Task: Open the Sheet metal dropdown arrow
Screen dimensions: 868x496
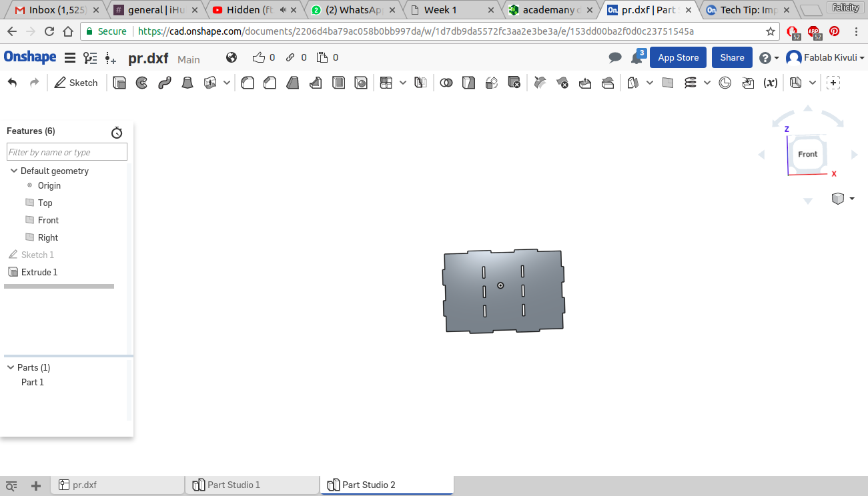Action: click(x=812, y=83)
